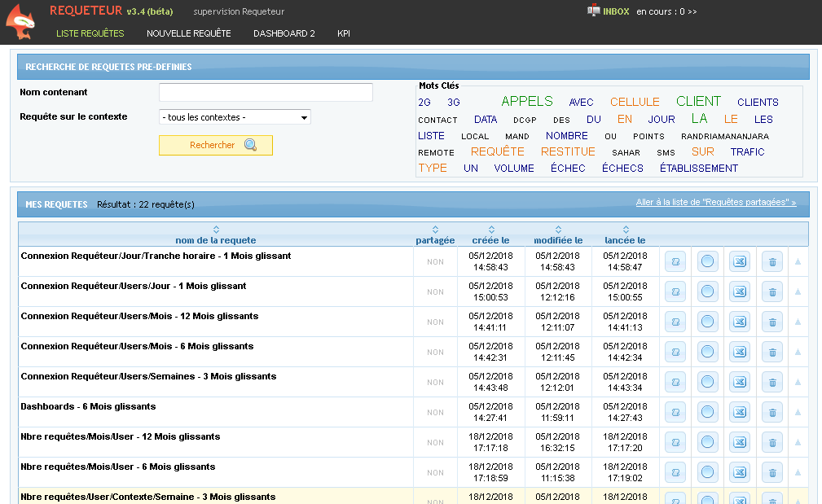The width and height of the screenshot is (822, 504).
Task: Click NON in Nbre requêtes/Mois/User 6 Mois row
Action: pyautogui.click(x=435, y=472)
